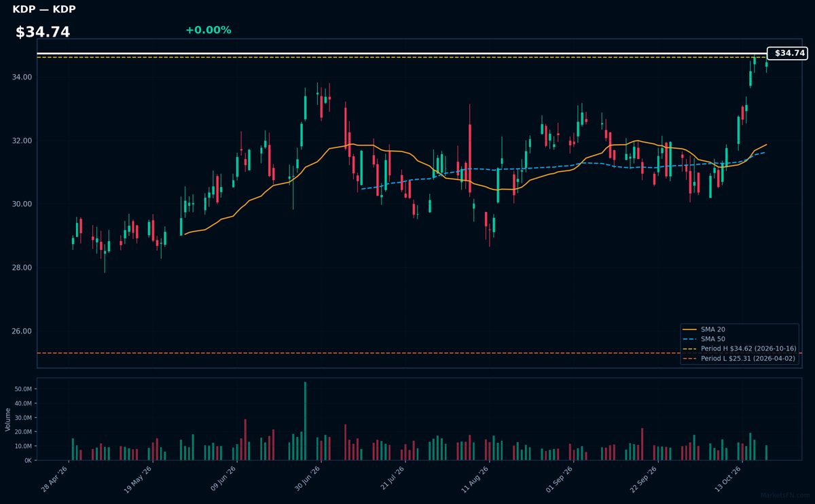Click the 20.0M volume axis label
The height and width of the screenshot is (504, 815).
23,432
